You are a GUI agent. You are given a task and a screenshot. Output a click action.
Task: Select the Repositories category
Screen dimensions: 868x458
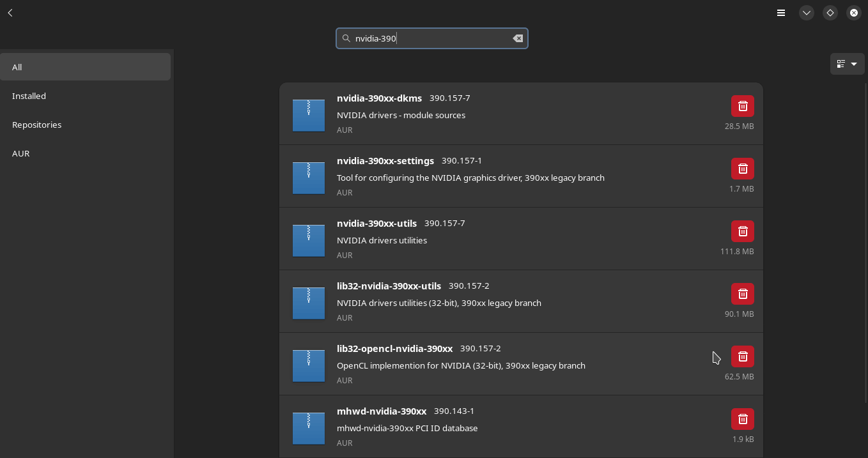pos(85,125)
